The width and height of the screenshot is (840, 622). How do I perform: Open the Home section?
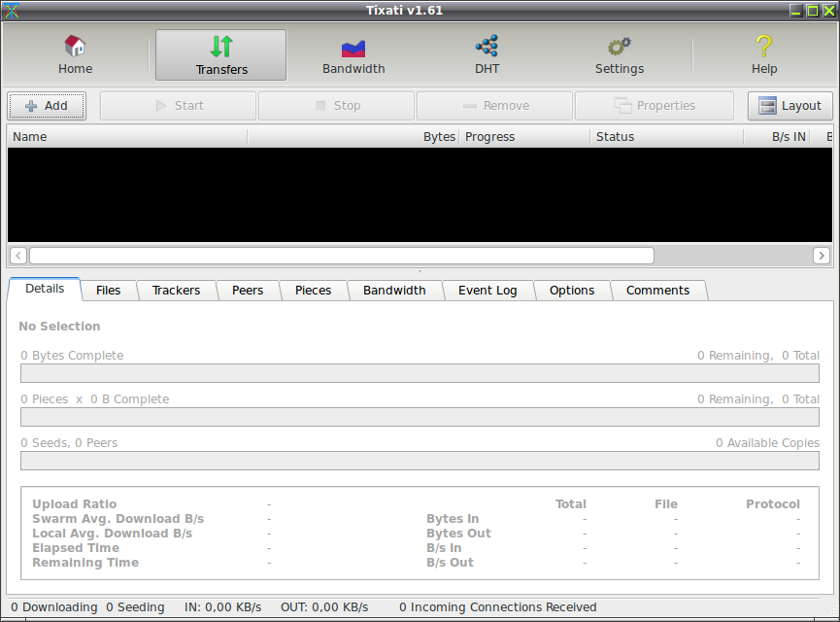[x=75, y=54]
